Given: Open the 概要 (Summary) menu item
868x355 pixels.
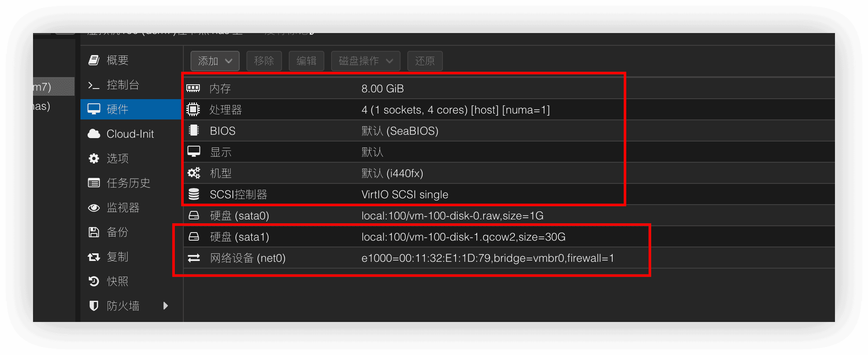Looking at the screenshot, I should [117, 60].
